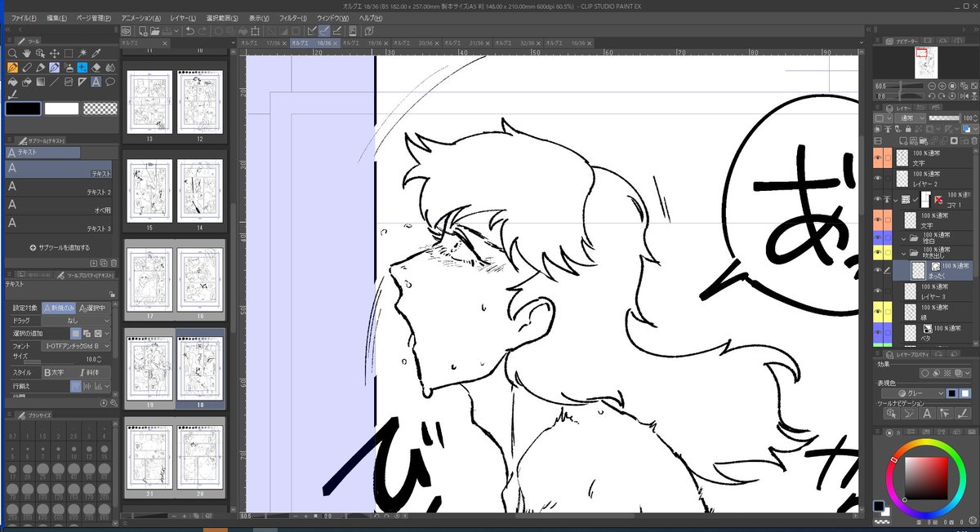980x532 pixels.
Task: Select the Auto select magic wand
Action: click(x=82, y=54)
